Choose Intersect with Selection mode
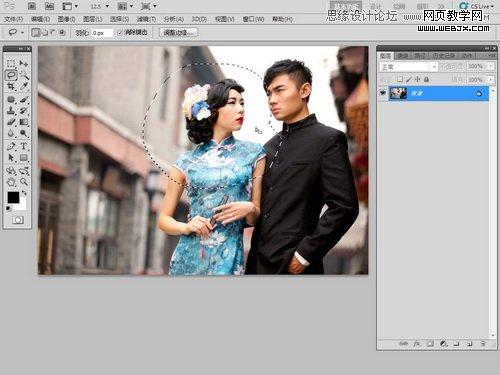 coord(62,32)
